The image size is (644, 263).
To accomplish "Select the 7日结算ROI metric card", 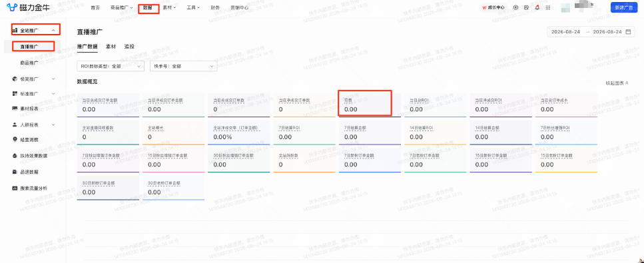I will [304, 132].
